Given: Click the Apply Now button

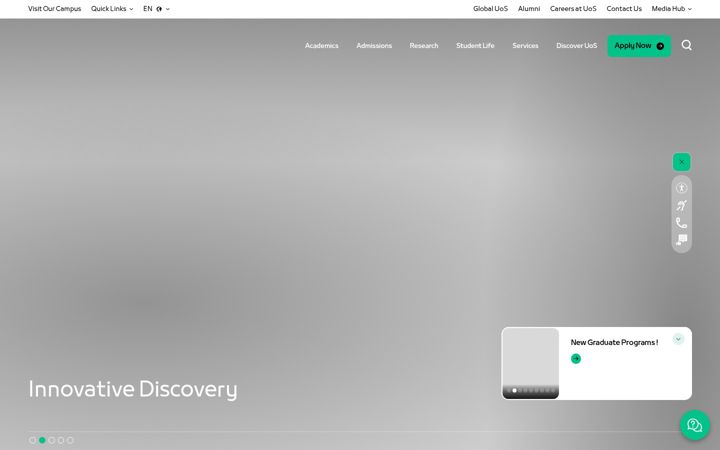Looking at the screenshot, I should click(x=639, y=46).
